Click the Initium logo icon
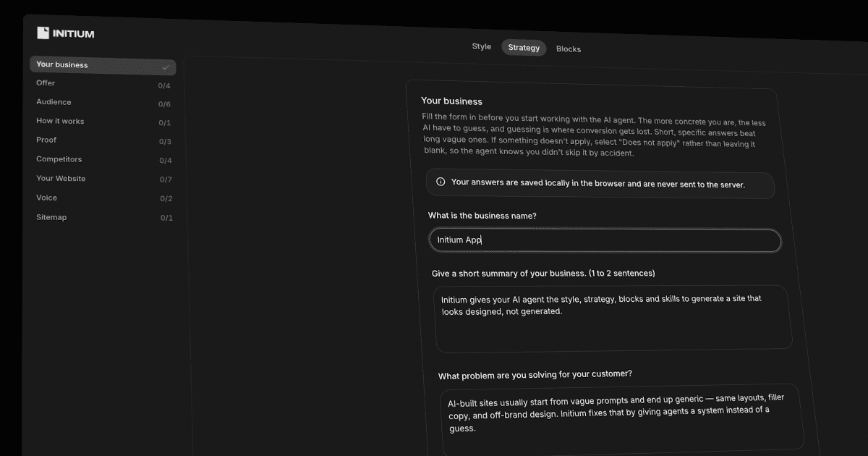Screen dimensions: 868x456 pos(43,33)
